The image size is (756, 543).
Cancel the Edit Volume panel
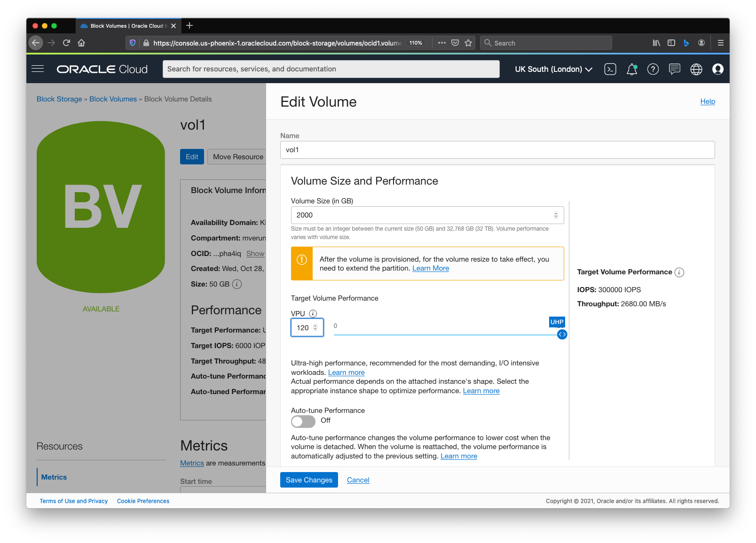click(x=358, y=480)
